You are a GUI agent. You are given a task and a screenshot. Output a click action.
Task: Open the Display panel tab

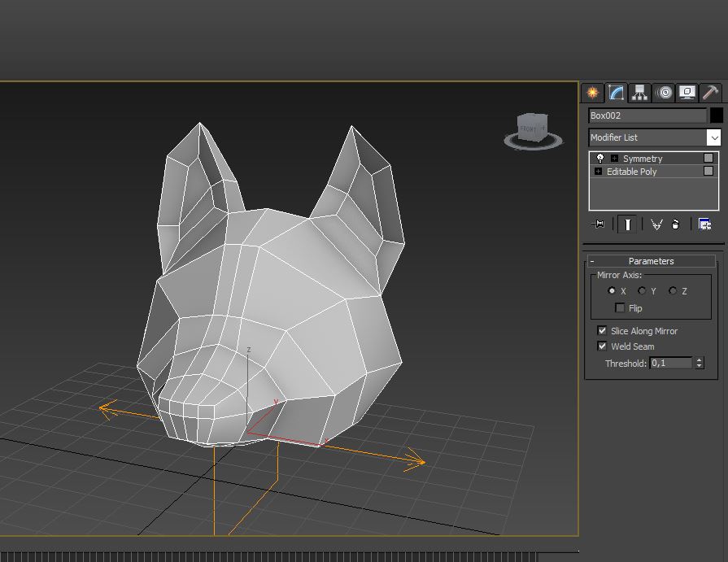pyautogui.click(x=687, y=93)
